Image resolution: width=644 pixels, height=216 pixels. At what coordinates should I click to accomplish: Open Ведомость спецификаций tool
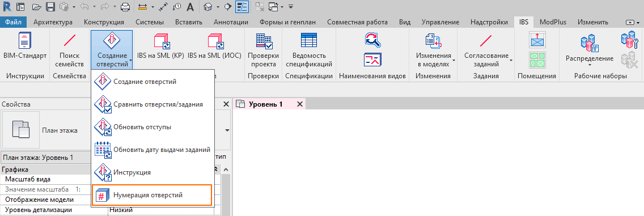point(309,50)
